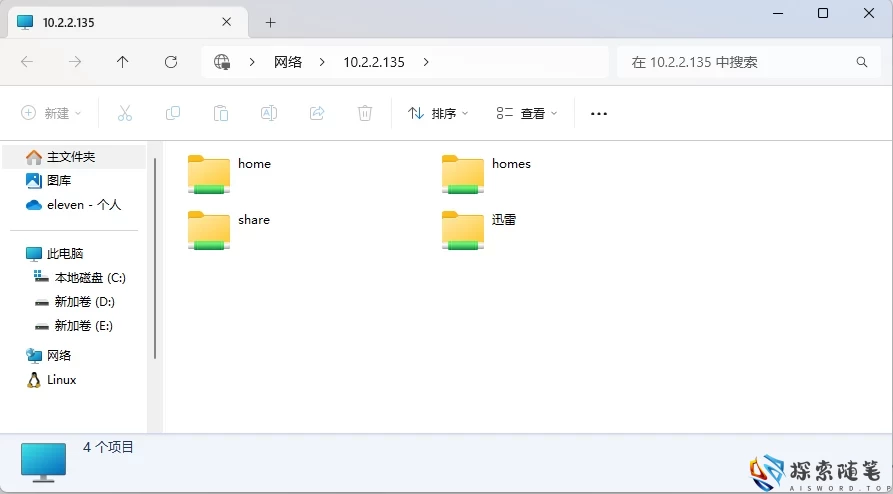
Task: Click the search magnifier icon
Action: (x=862, y=62)
